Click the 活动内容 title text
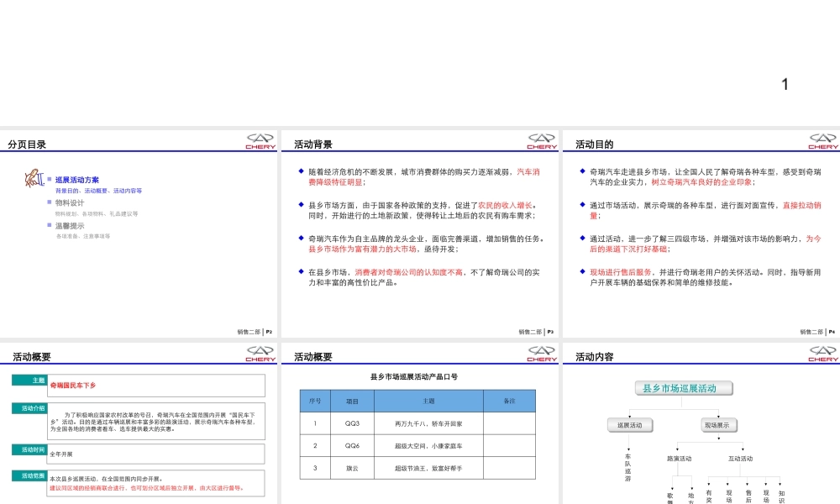Image resolution: width=840 pixels, height=504 pixels. 595,357
